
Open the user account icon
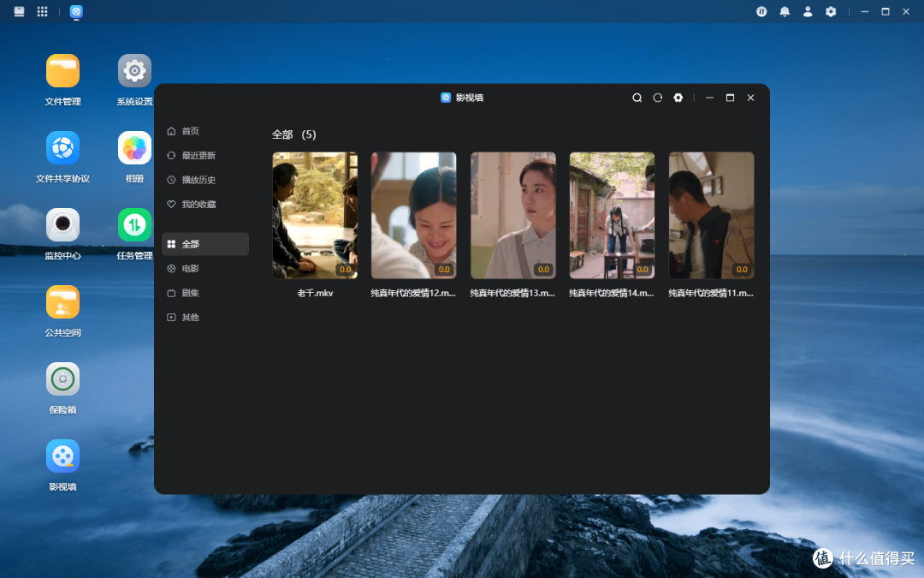(x=808, y=11)
